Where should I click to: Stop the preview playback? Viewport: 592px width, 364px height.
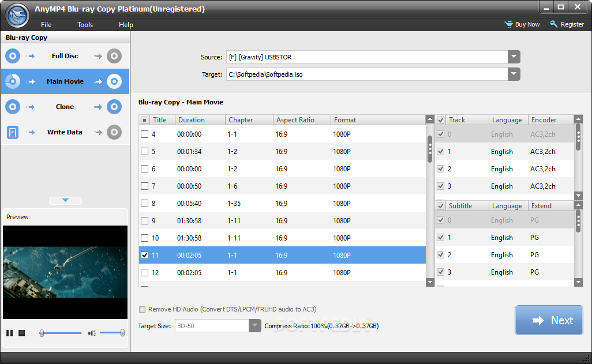[x=21, y=333]
